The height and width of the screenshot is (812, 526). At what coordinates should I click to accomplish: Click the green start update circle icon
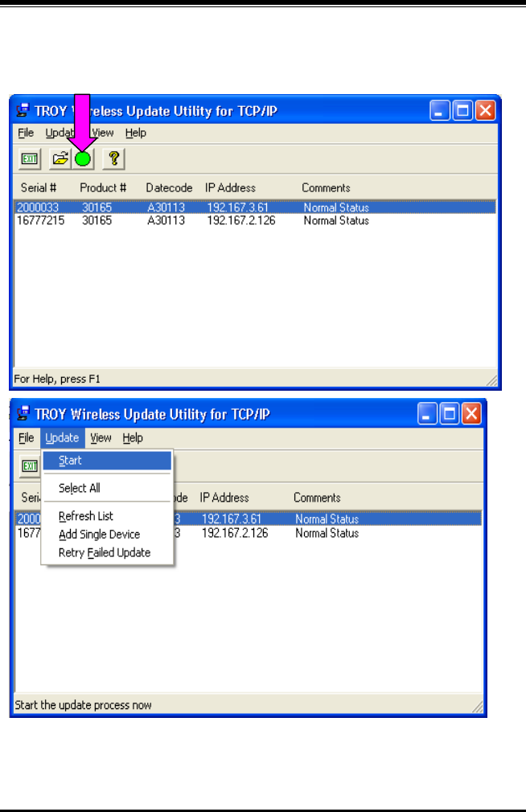pos(83,159)
